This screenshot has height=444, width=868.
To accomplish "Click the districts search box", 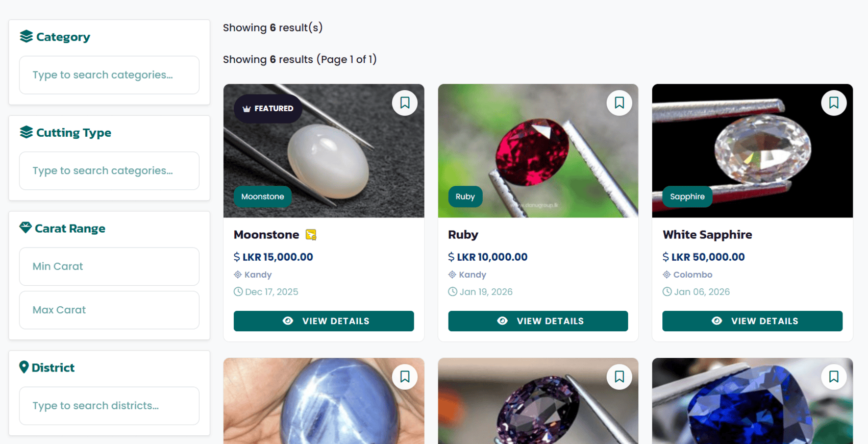I will tap(109, 405).
